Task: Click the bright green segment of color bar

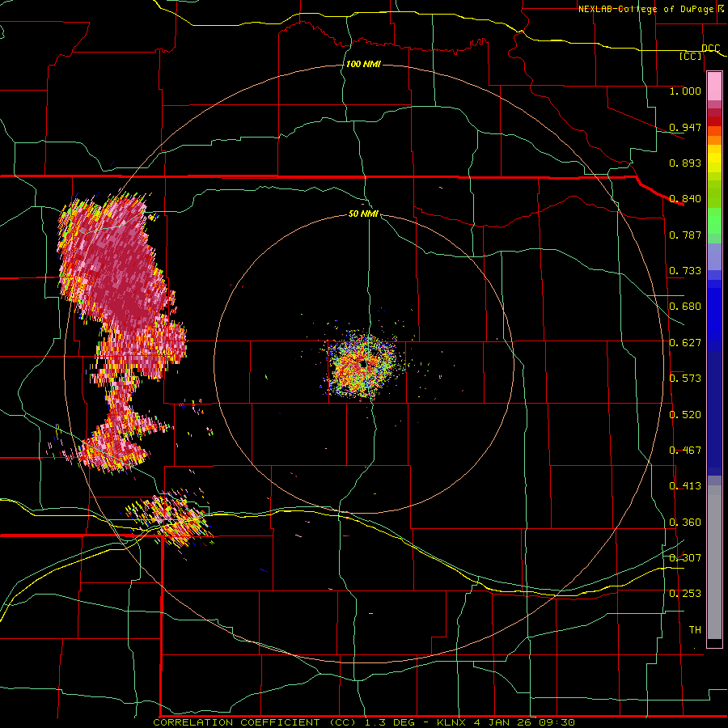Action: 714,221
